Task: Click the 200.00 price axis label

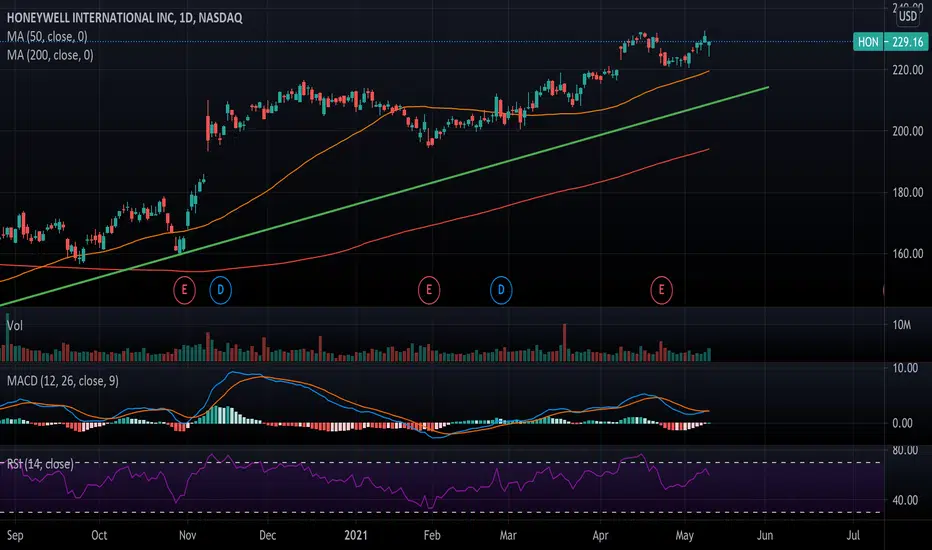Action: pyautogui.click(x=908, y=131)
